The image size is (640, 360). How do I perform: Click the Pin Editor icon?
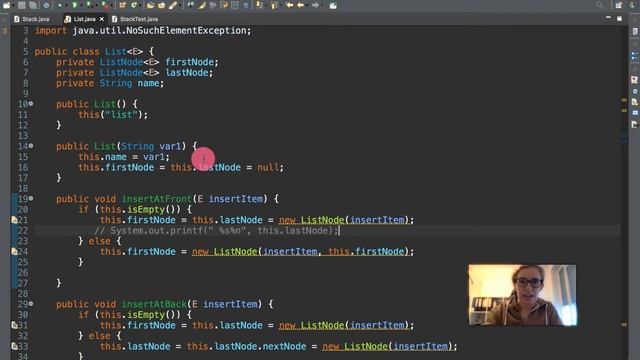pos(333,5)
